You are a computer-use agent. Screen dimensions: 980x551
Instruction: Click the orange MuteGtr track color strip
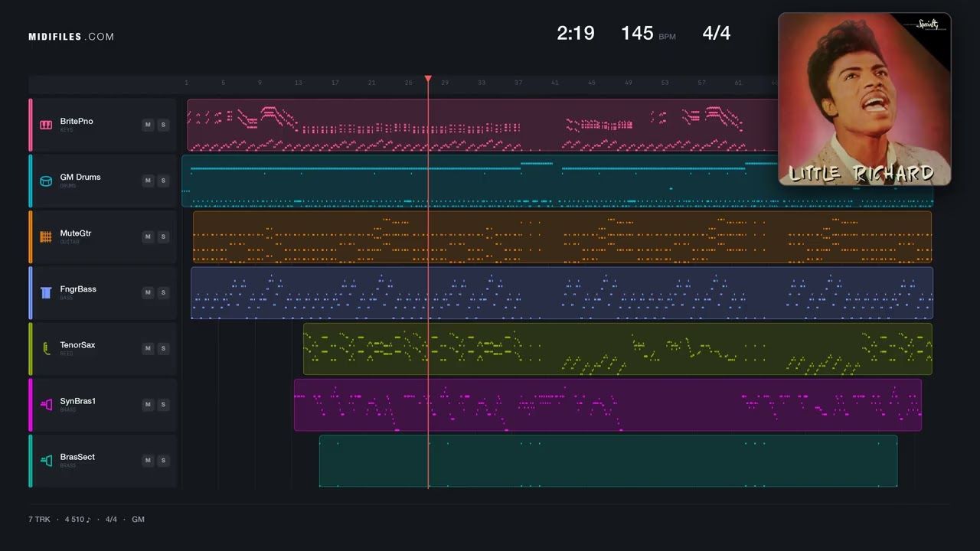pos(31,236)
